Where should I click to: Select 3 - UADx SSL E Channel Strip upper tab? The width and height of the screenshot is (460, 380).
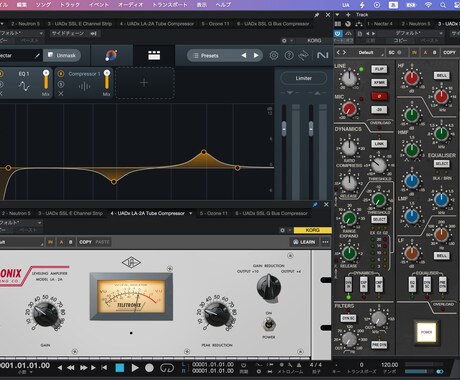click(x=80, y=24)
